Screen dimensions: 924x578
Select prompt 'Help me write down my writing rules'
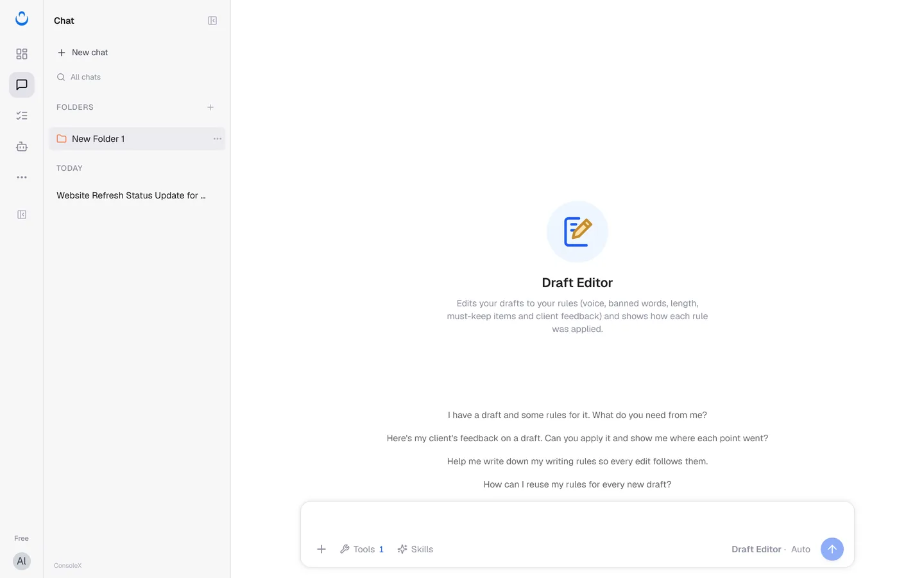[577, 461]
